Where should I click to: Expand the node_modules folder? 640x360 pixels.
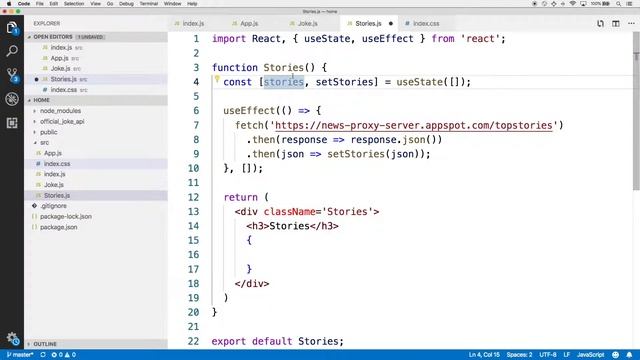60,111
